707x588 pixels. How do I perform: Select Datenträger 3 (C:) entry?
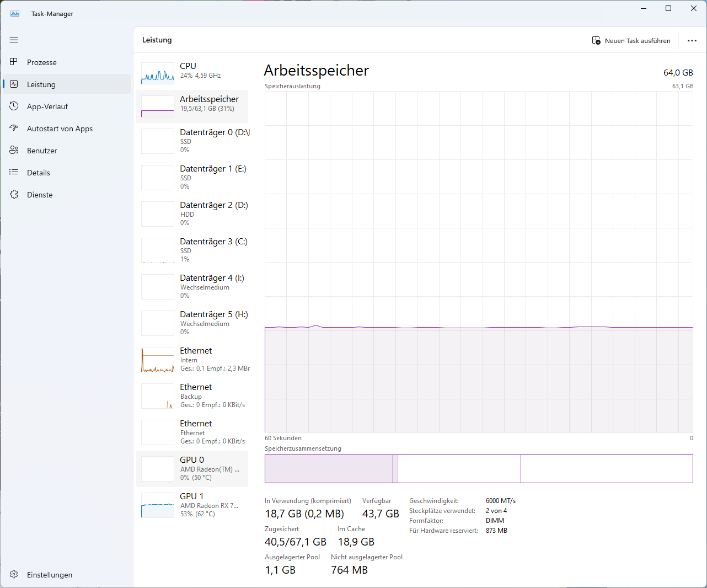pyautogui.click(x=192, y=250)
